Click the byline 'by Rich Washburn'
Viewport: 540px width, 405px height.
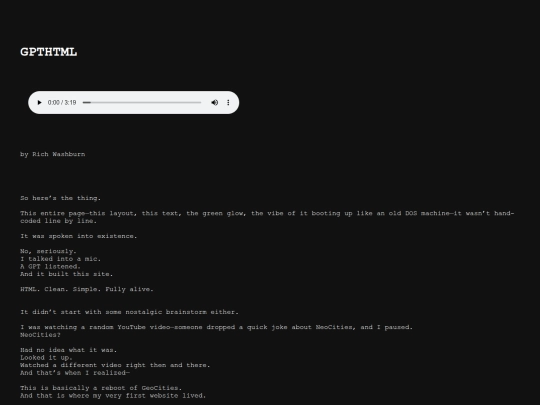(53, 154)
